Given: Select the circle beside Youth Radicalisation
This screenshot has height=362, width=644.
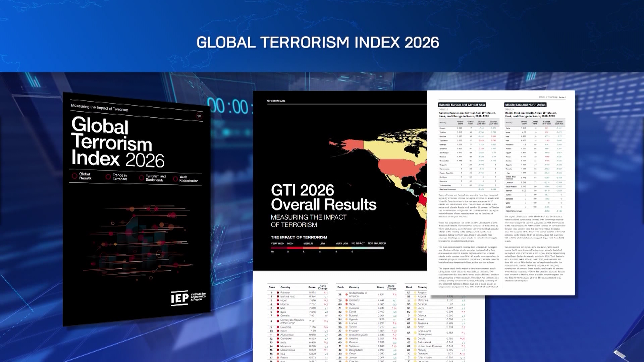Looking at the screenshot, I should [x=175, y=179].
